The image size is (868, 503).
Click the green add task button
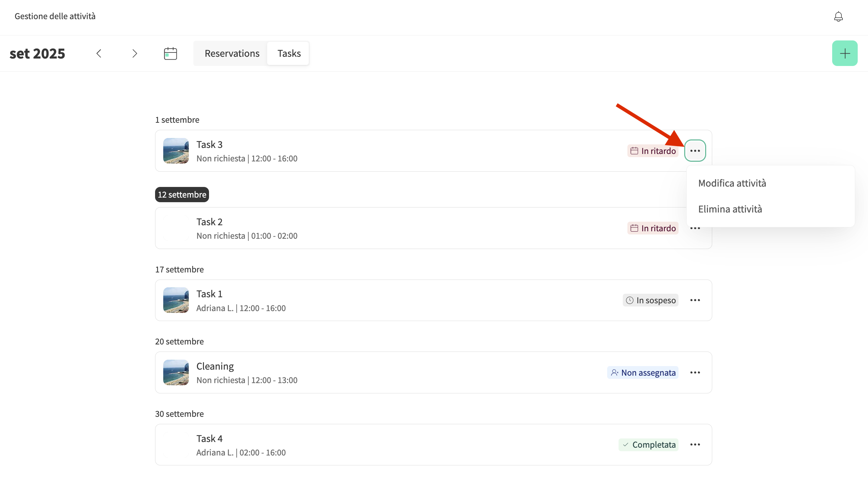click(x=845, y=53)
